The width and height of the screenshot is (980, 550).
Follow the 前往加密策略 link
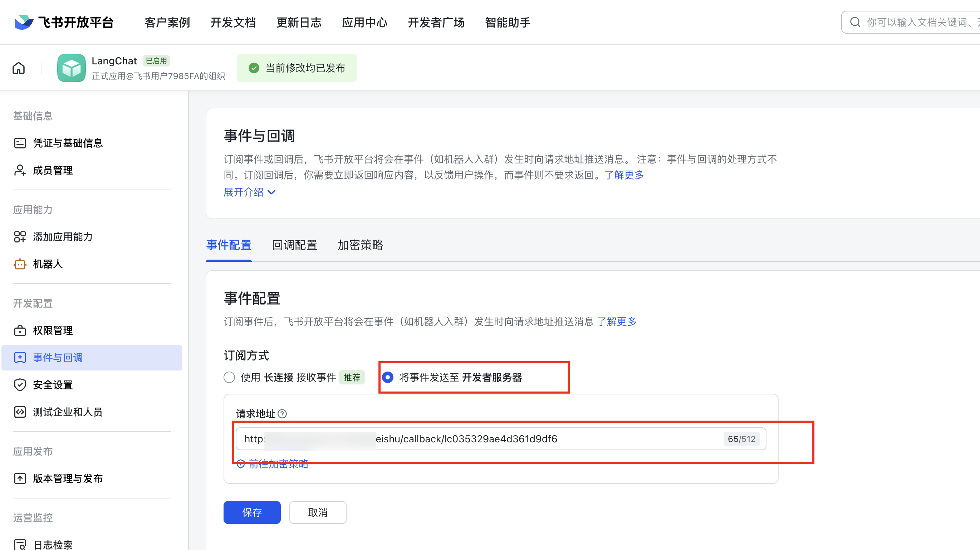[x=278, y=464]
